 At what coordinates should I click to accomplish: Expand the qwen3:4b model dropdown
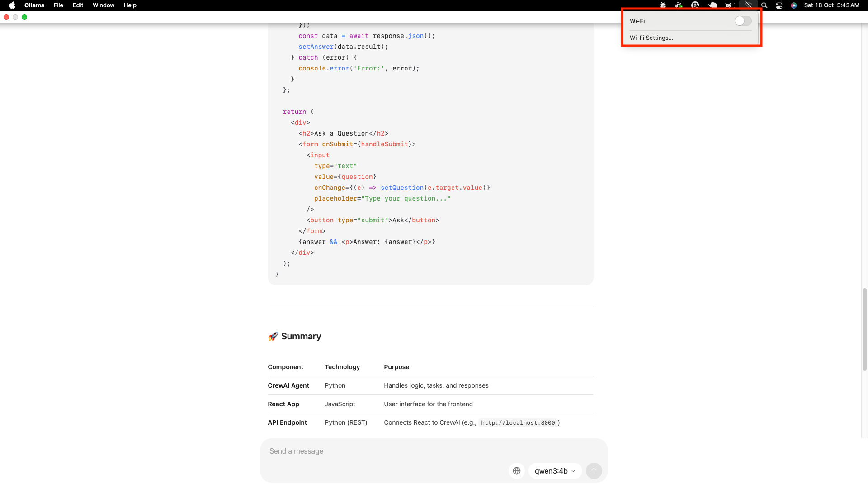point(555,471)
